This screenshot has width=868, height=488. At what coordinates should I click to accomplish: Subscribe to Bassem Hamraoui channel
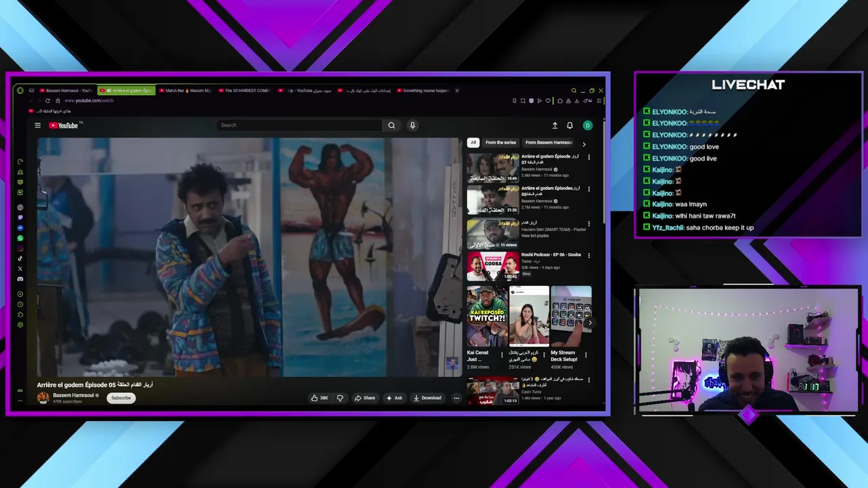[x=121, y=398]
